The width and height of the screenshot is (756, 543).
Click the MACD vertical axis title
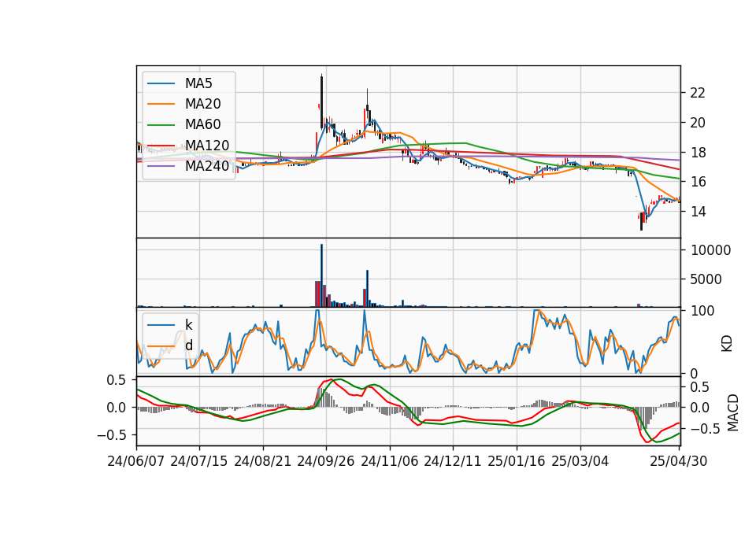[733, 412]
